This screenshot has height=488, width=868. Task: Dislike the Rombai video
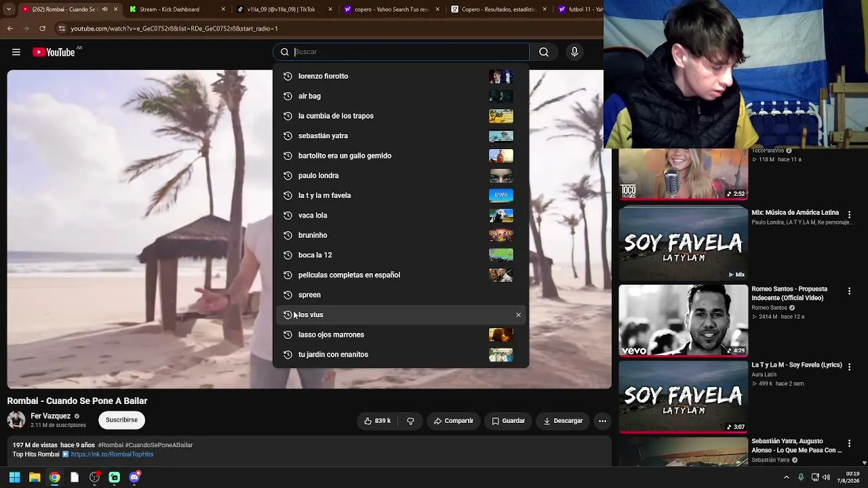(x=410, y=421)
